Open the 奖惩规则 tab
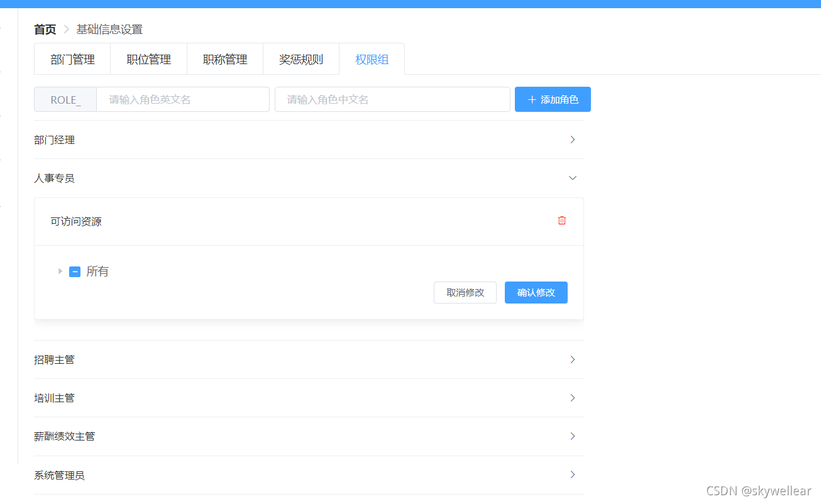The image size is (821, 504). pyautogui.click(x=300, y=58)
